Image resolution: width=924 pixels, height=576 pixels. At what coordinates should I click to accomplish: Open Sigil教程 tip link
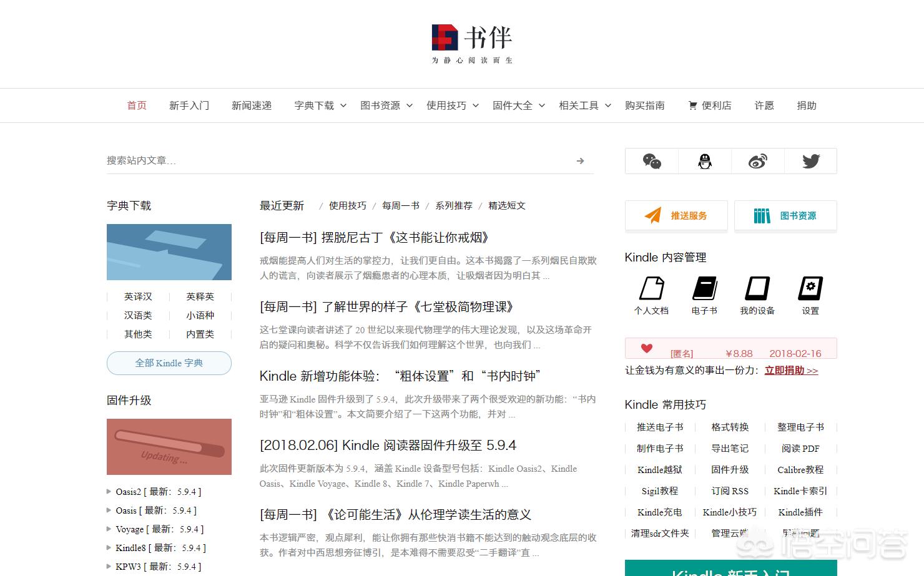(x=660, y=491)
